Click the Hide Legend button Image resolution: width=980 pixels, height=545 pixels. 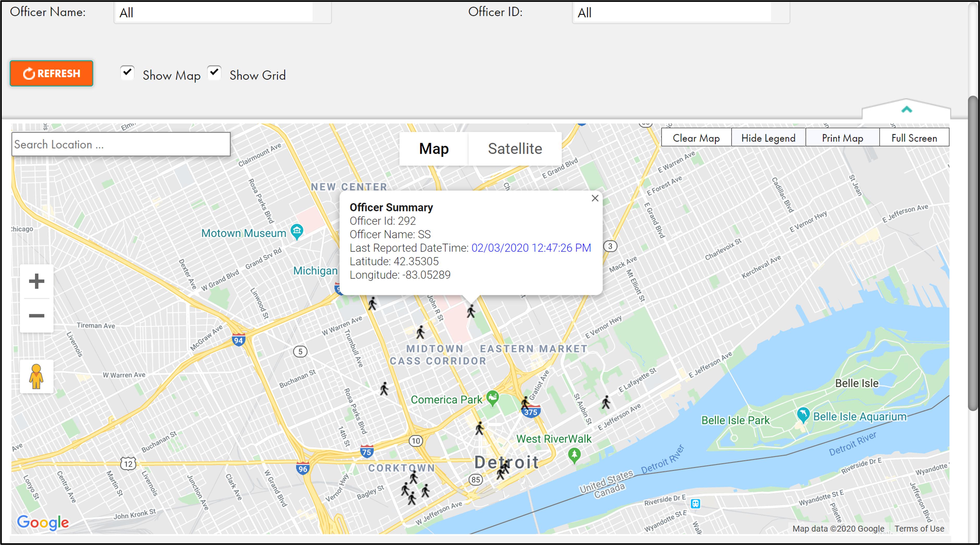click(x=768, y=138)
